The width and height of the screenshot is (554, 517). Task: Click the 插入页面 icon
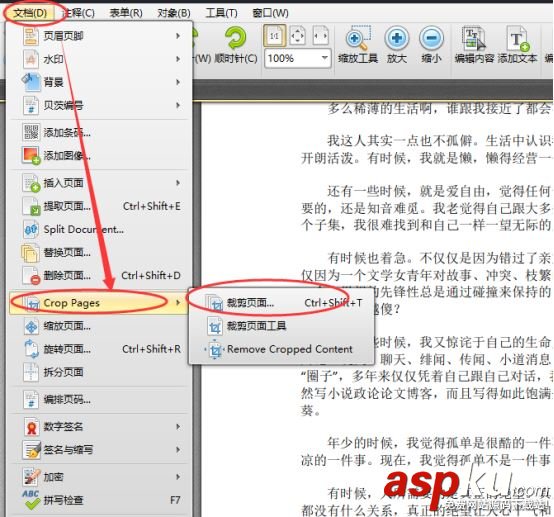coord(31,183)
